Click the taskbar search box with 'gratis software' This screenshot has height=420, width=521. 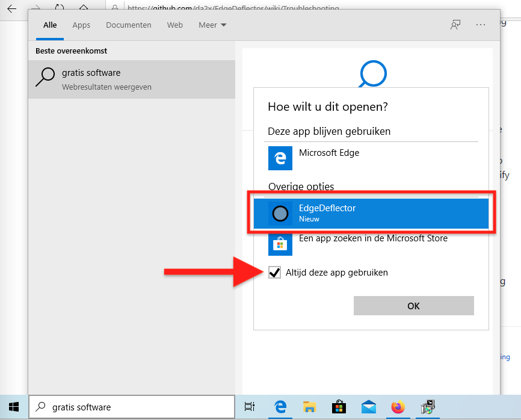tap(131, 407)
